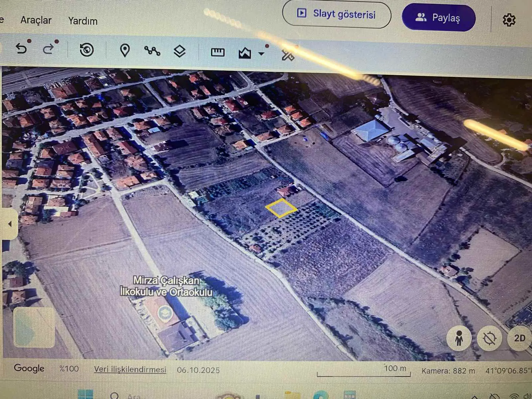This screenshot has height=399, width=532.
Task: Click the %100 zoom value
Action: pos(69,369)
